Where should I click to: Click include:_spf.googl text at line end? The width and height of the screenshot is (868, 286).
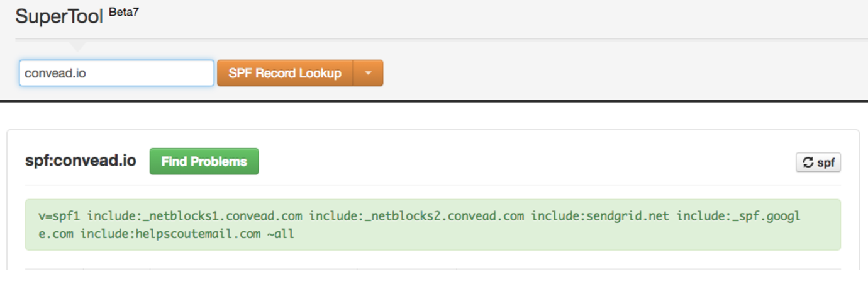click(738, 217)
